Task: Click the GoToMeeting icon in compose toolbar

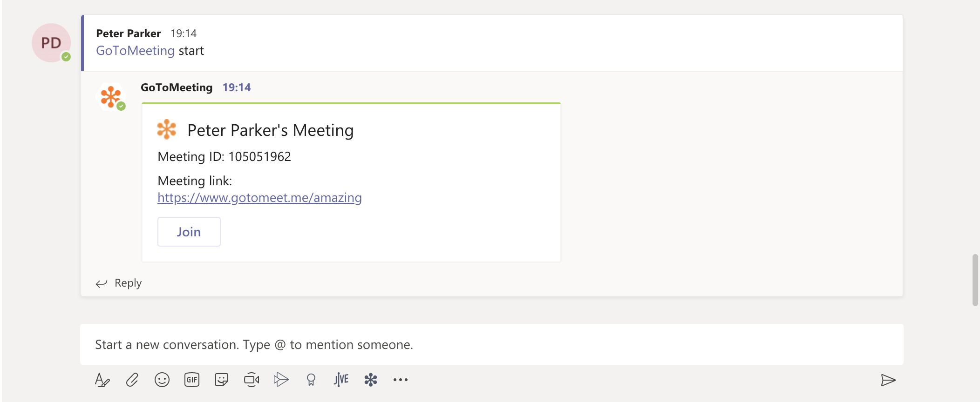Action: [x=371, y=380]
